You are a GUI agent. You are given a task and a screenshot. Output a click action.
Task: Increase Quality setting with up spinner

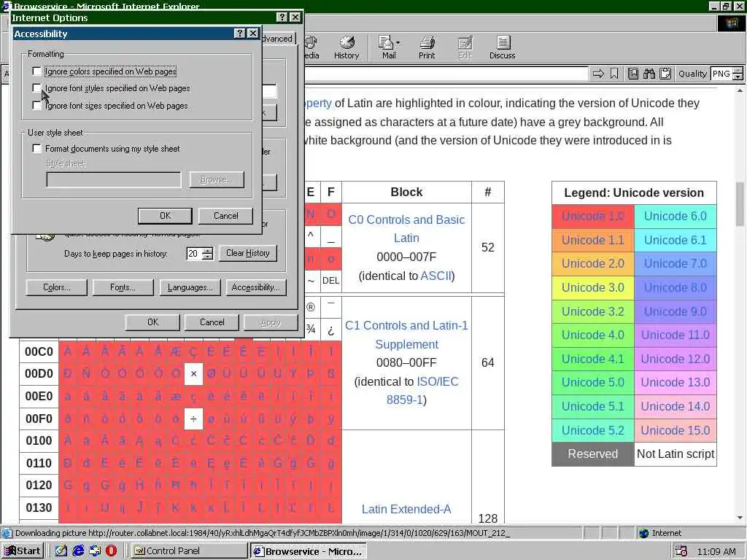click(x=738, y=71)
